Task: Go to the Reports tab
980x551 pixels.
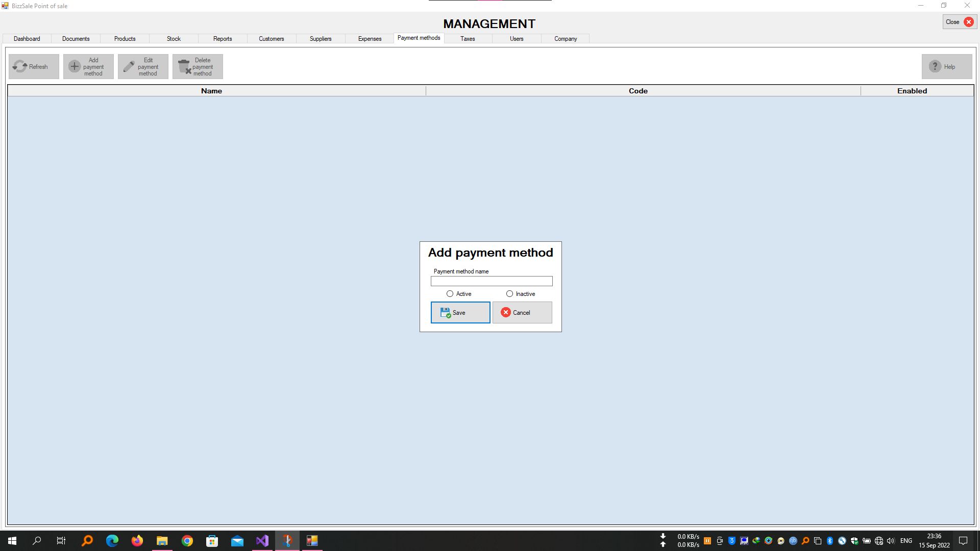Action: click(223, 39)
